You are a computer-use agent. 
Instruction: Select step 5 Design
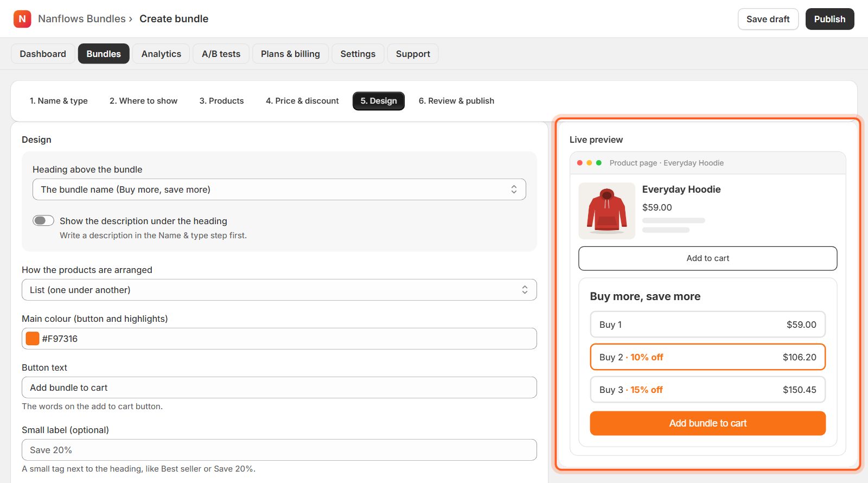coord(379,101)
